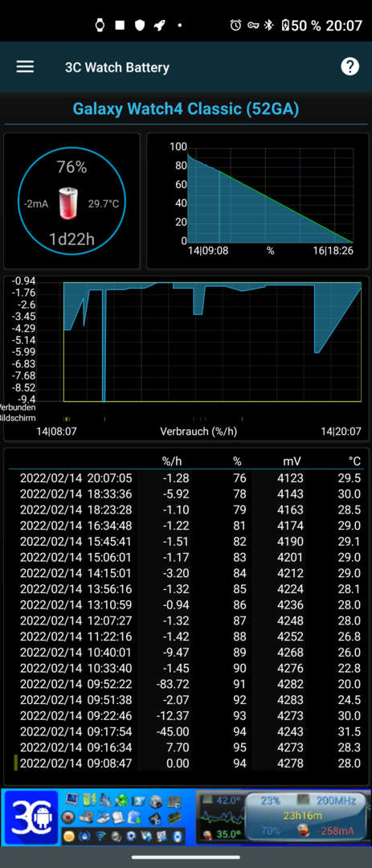Tap the -2.07 value at 09:51:38
This screenshot has height=868, width=372.
point(176,700)
